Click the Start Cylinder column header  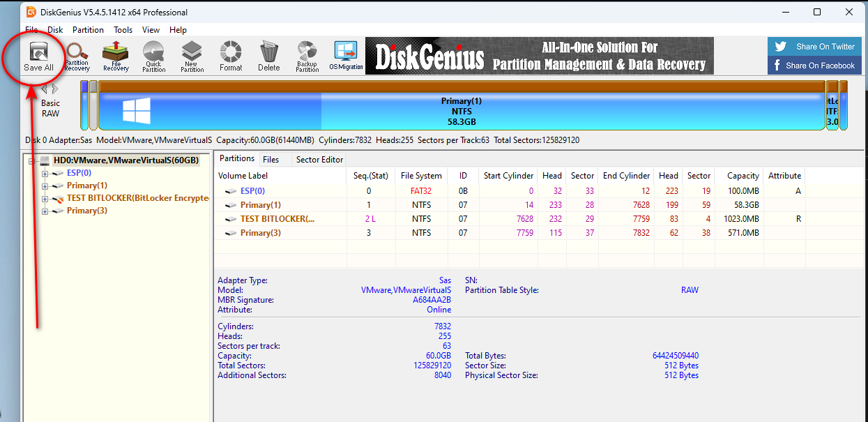tap(509, 176)
